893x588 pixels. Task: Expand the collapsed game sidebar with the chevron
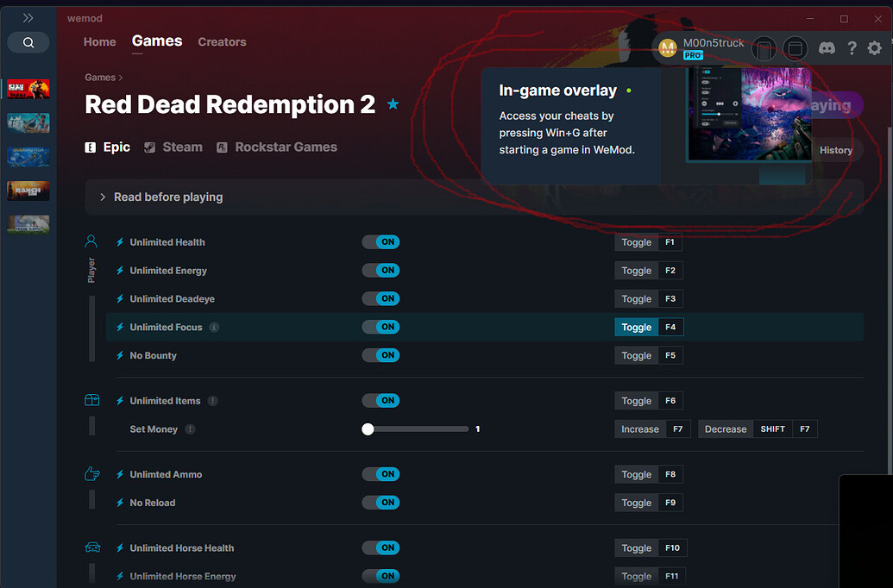pyautogui.click(x=28, y=17)
